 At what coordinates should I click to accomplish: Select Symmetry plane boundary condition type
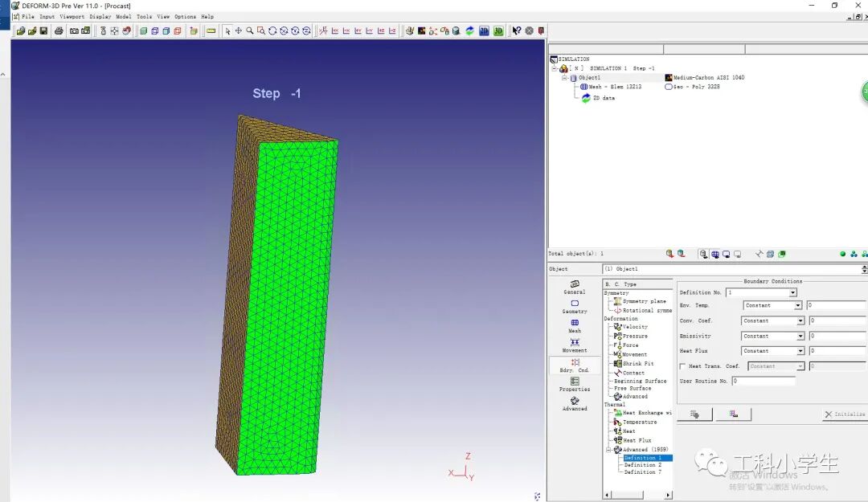(640, 302)
